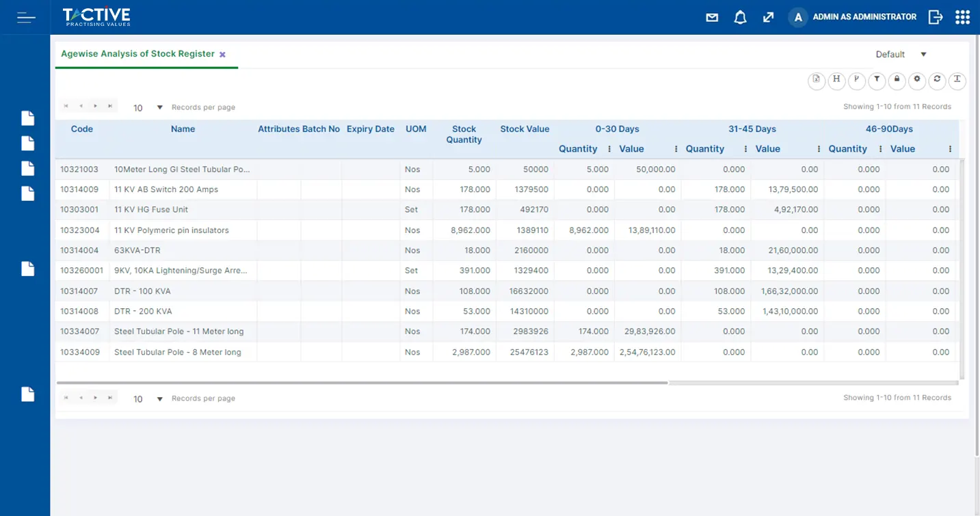Click stock value cell 25476123
Screen dimensions: 980x516
tap(524, 353)
